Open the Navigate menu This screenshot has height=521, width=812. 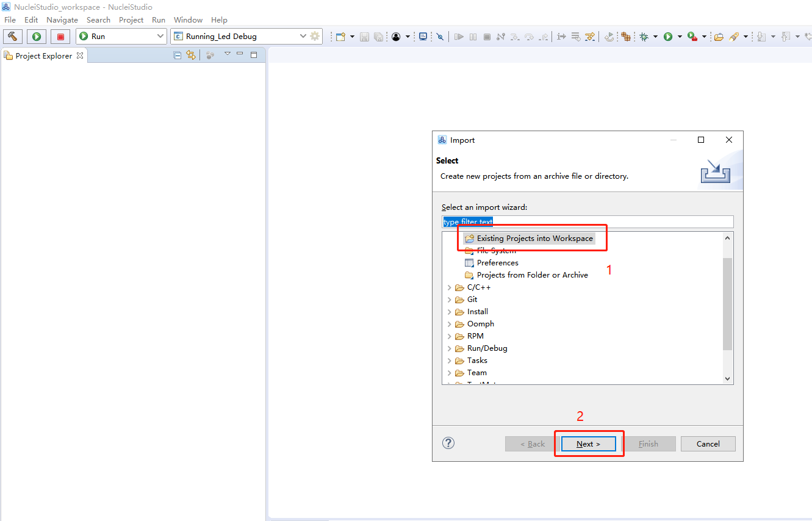click(62, 20)
